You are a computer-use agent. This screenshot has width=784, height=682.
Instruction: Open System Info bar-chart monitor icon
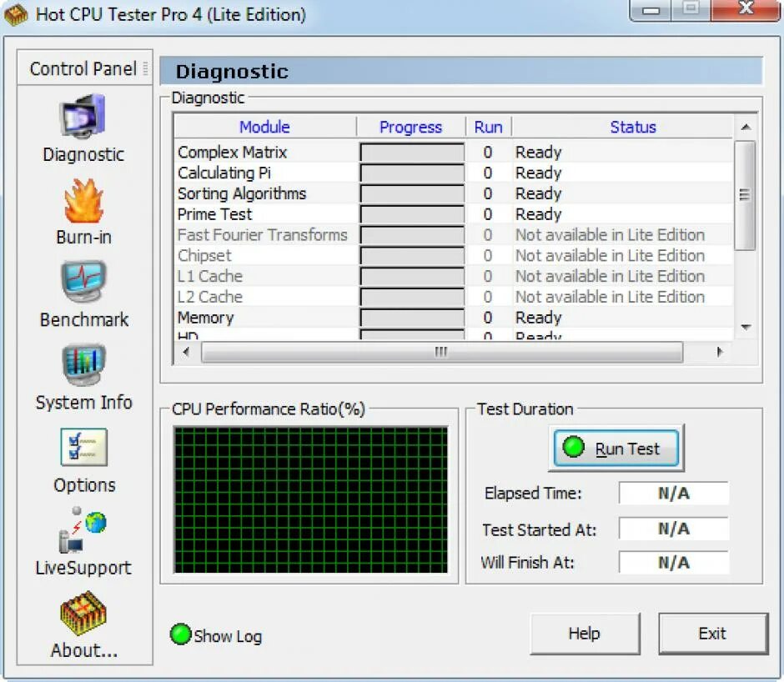83,364
